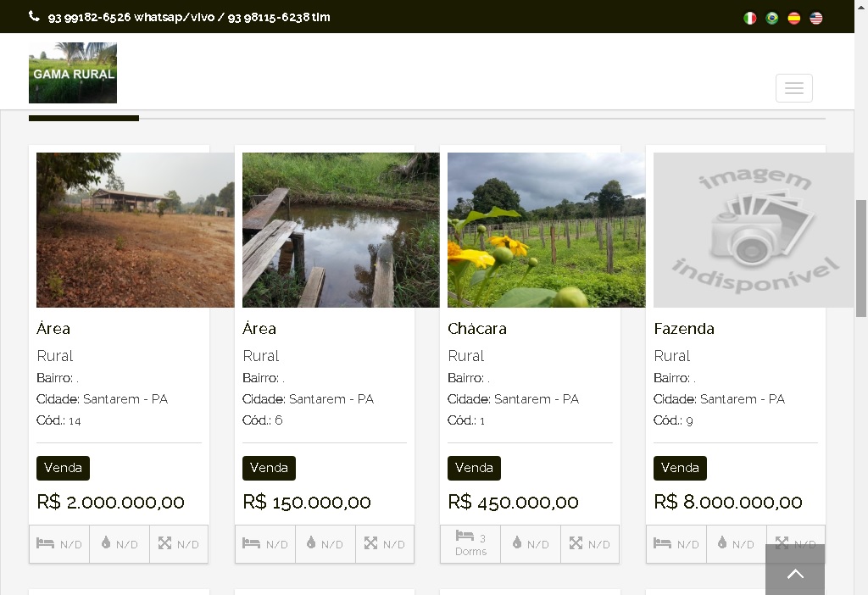Screen dimensions: 868x595
Task: Click the water drop icon on the R$ 150.000,00 card
Action: [x=311, y=542]
